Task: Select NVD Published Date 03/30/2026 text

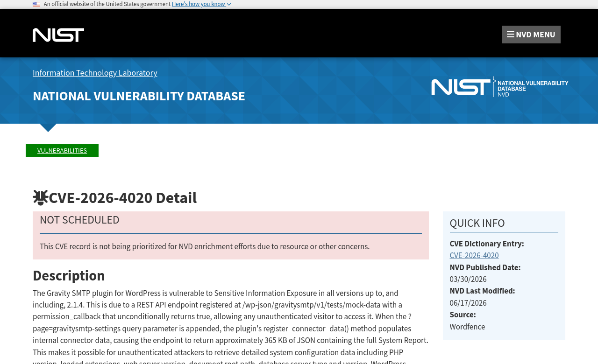Action: pos(468,279)
